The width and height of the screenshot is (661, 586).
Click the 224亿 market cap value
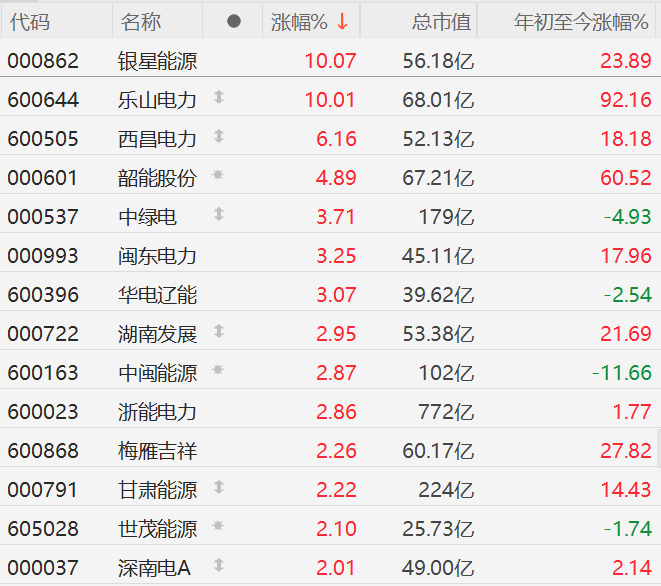[x=446, y=490]
